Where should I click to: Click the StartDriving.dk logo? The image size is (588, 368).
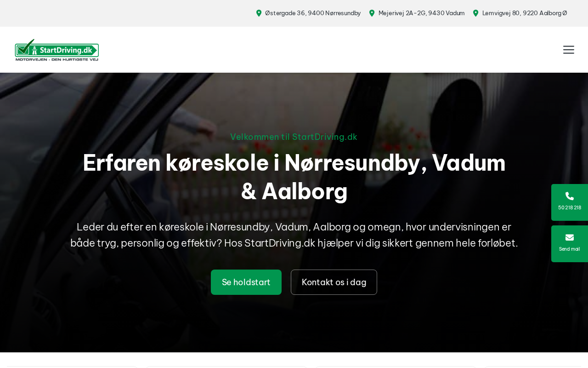coord(57,50)
